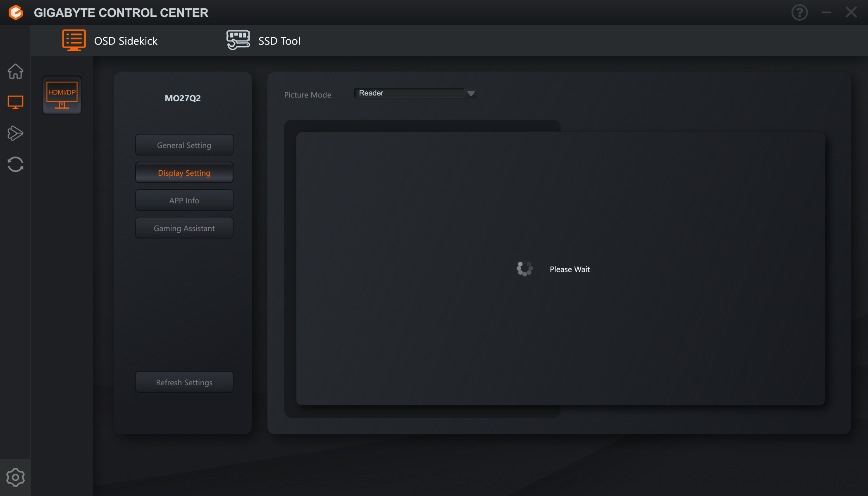Screen dimensions: 868x496
Task: Click the Reader picture mode combo box
Action: (409, 93)
